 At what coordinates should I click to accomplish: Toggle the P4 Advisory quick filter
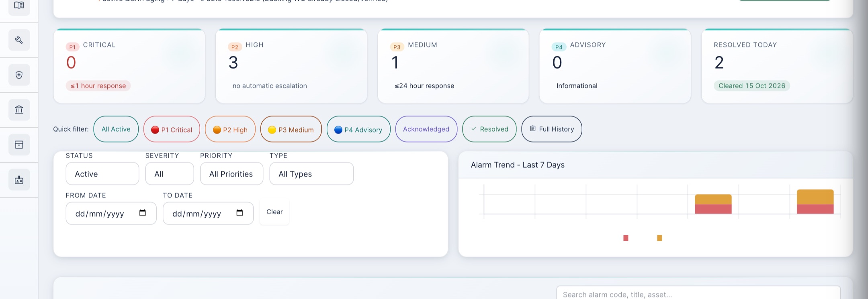pos(358,129)
